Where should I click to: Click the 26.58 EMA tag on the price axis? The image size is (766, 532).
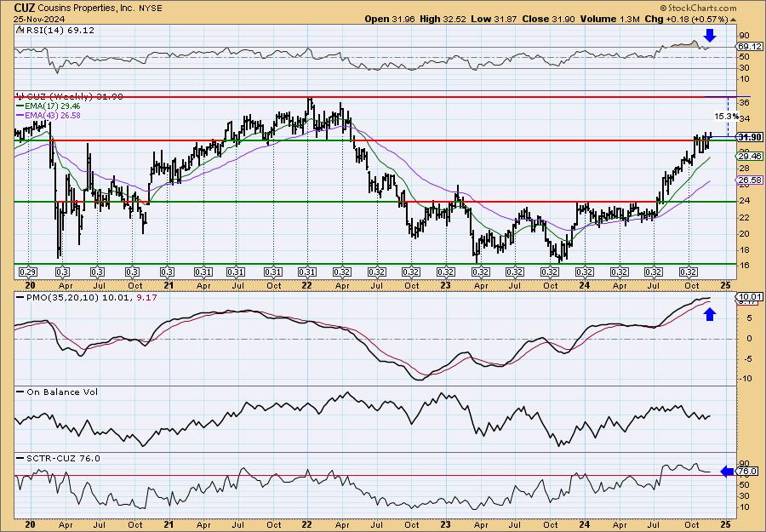[750, 180]
